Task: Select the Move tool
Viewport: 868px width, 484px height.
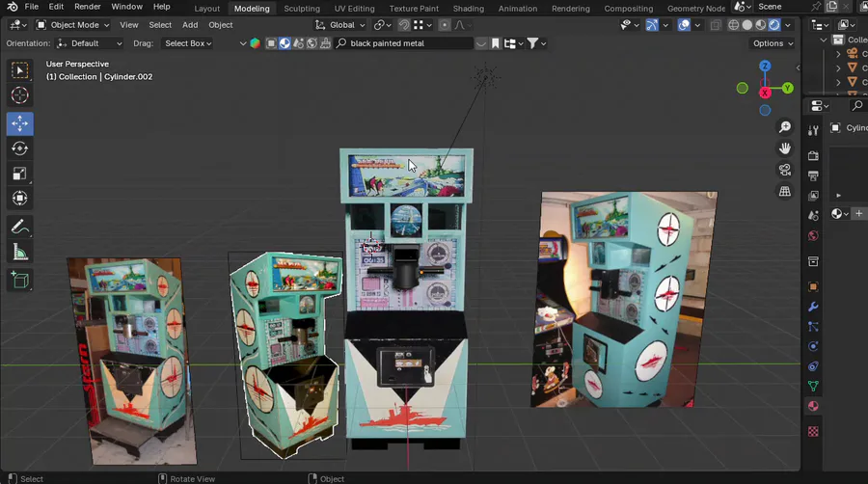Action: point(20,123)
